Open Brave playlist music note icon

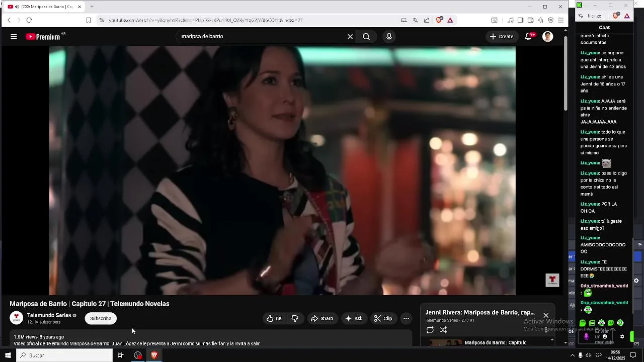(x=511, y=20)
